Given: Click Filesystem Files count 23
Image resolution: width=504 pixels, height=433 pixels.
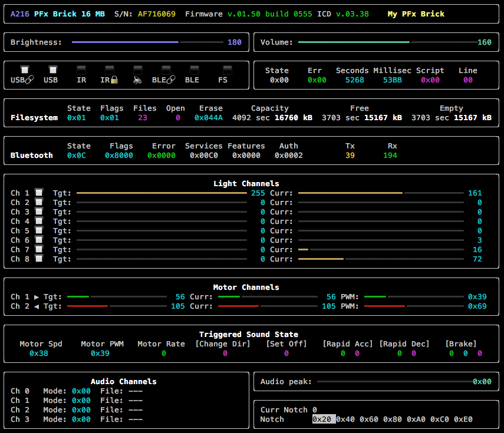Looking at the screenshot, I should 143,118.
